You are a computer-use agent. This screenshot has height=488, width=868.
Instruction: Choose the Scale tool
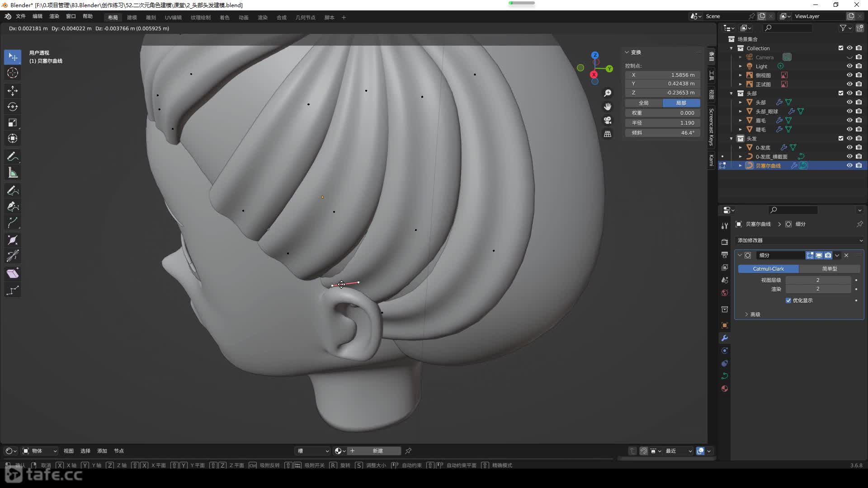pyautogui.click(x=13, y=122)
